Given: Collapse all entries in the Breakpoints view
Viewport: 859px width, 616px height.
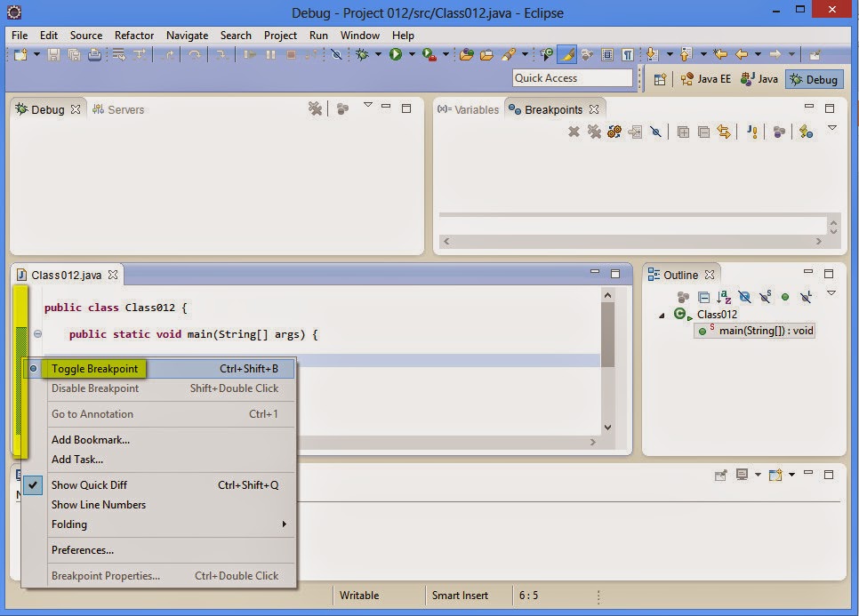Looking at the screenshot, I should coord(702,132).
